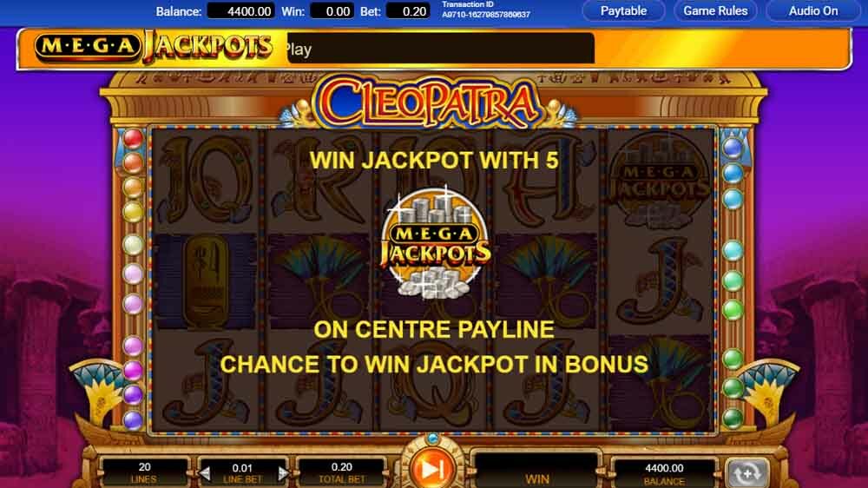The width and height of the screenshot is (868, 488).
Task: Click the Total Bet 0.20 display
Action: click(x=341, y=472)
